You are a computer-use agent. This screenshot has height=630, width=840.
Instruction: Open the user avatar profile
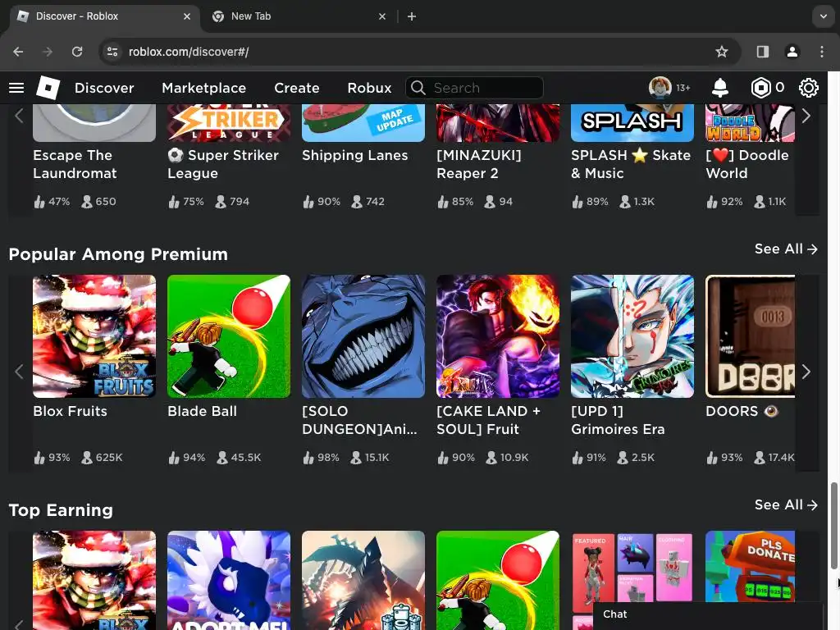(660, 87)
